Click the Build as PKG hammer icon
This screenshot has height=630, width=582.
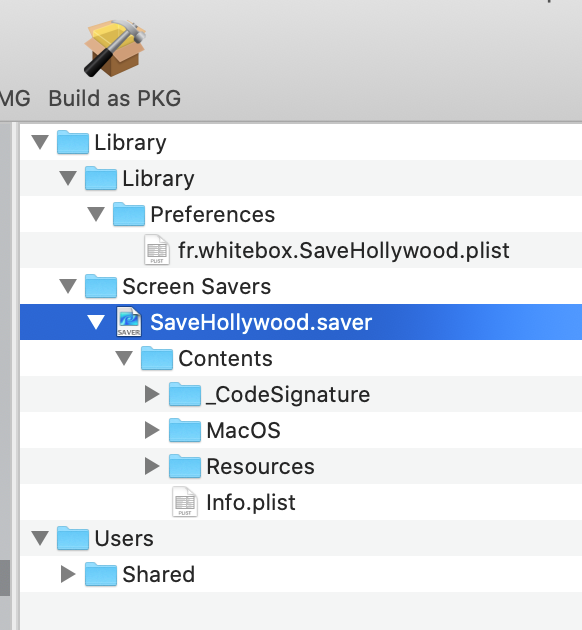pos(114,48)
